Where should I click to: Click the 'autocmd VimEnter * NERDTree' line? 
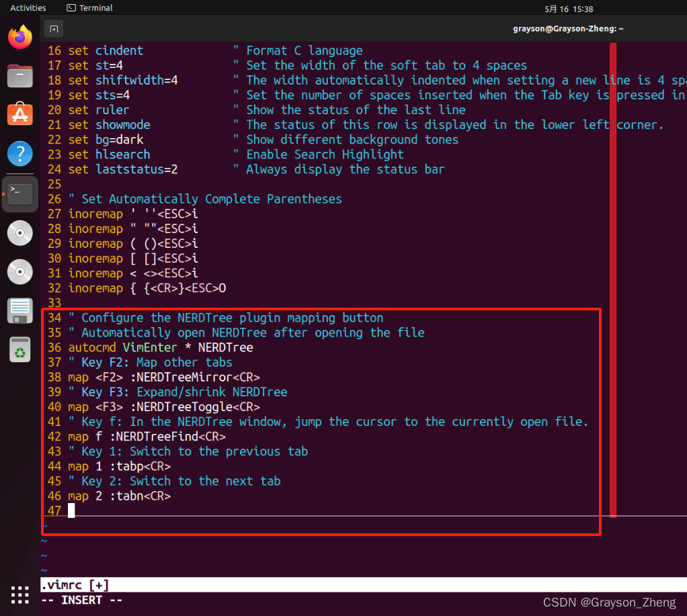tap(161, 348)
